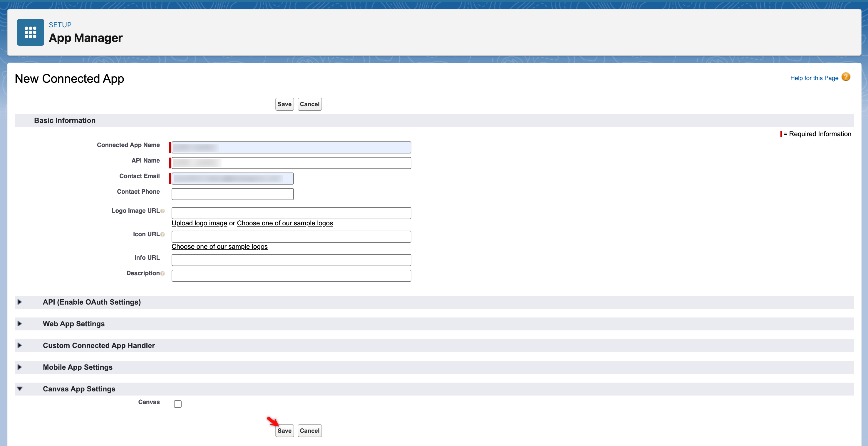Click the Icon URL info icon
The height and width of the screenshot is (446, 868).
[x=162, y=235]
